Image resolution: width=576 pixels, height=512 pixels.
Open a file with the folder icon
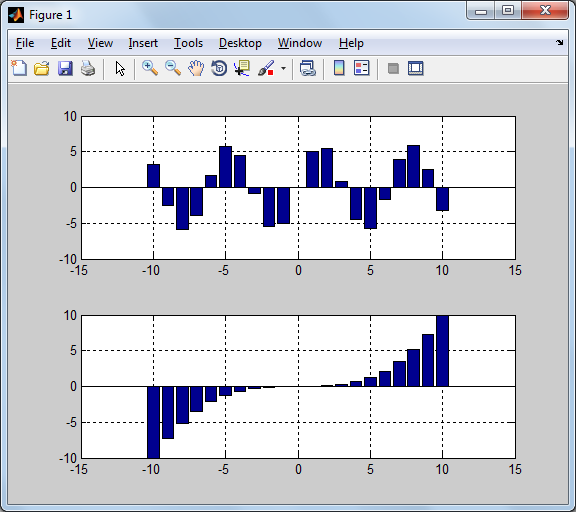42,68
